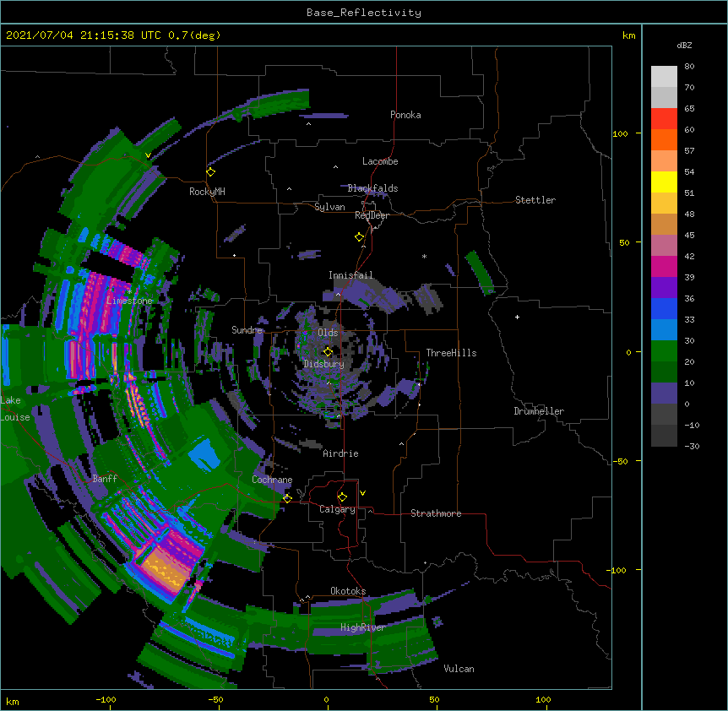This screenshot has height=711, width=728.
Task: Click the yellow diamond marker above Calgary
Action: [342, 497]
